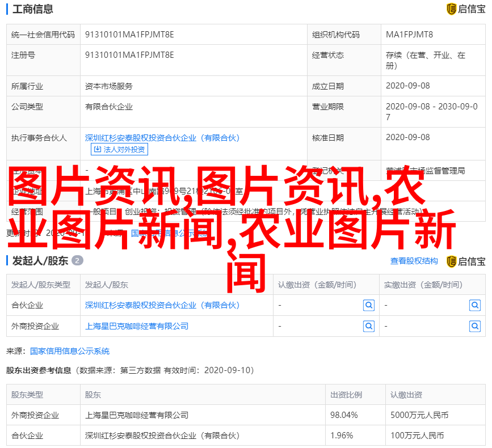Viewport: 492px width, 448px height.
Task: Click the 经营状态 label cell
Action: click(x=344, y=60)
